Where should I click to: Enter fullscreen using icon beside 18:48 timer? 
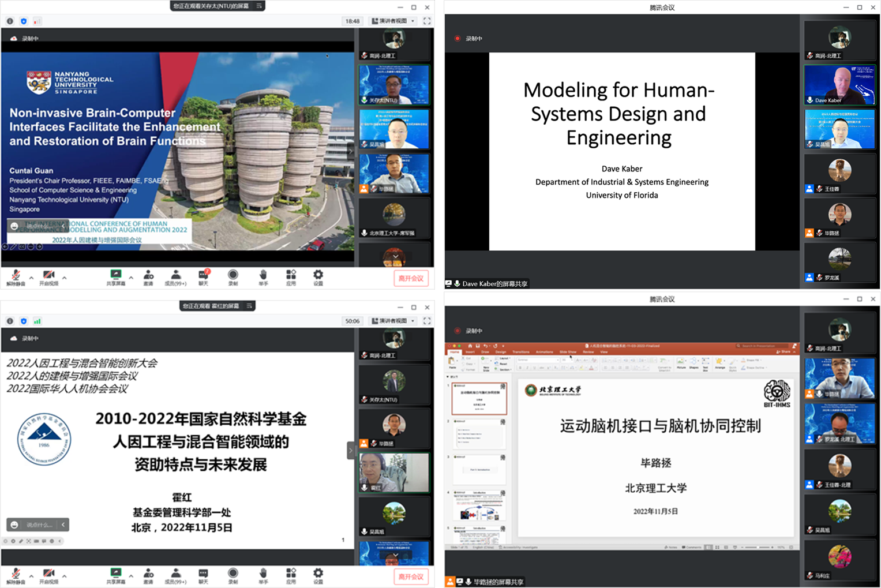pyautogui.click(x=427, y=21)
